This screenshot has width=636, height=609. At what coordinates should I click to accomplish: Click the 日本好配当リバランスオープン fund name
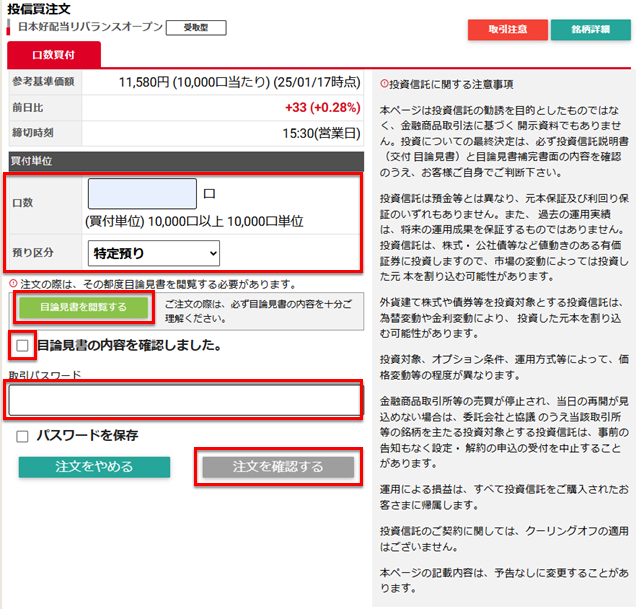90,27
